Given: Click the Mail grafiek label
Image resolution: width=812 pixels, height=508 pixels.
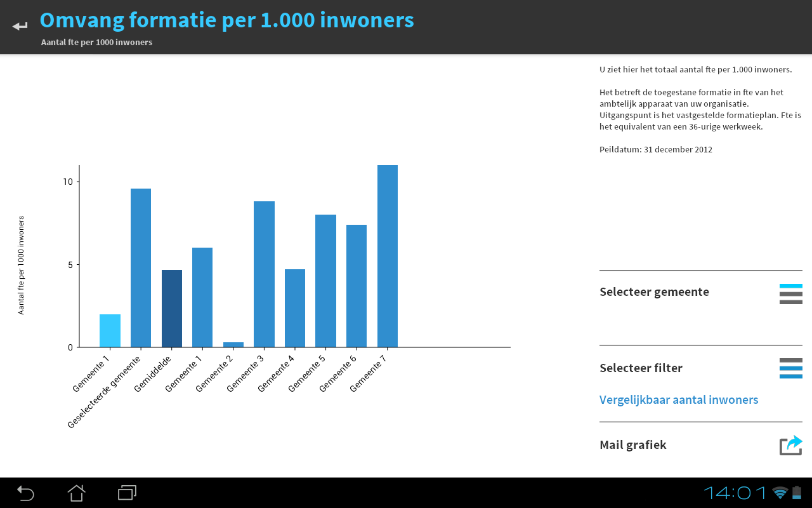Looking at the screenshot, I should click(x=632, y=445).
